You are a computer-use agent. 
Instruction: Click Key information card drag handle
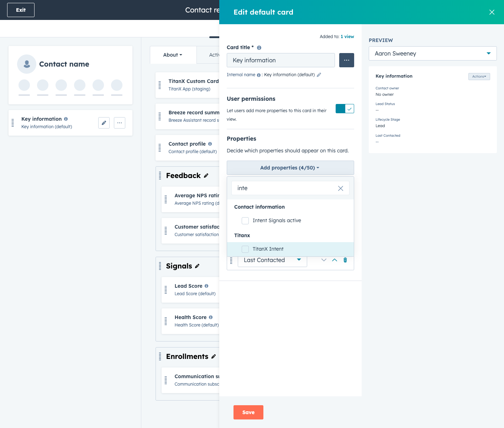[x=13, y=123]
